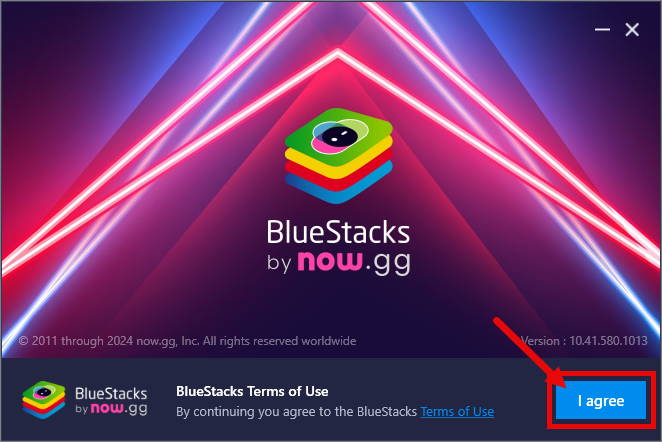662x442 pixels.
Task: Click the small pink now.gg text bottom-left
Action: 119,409
